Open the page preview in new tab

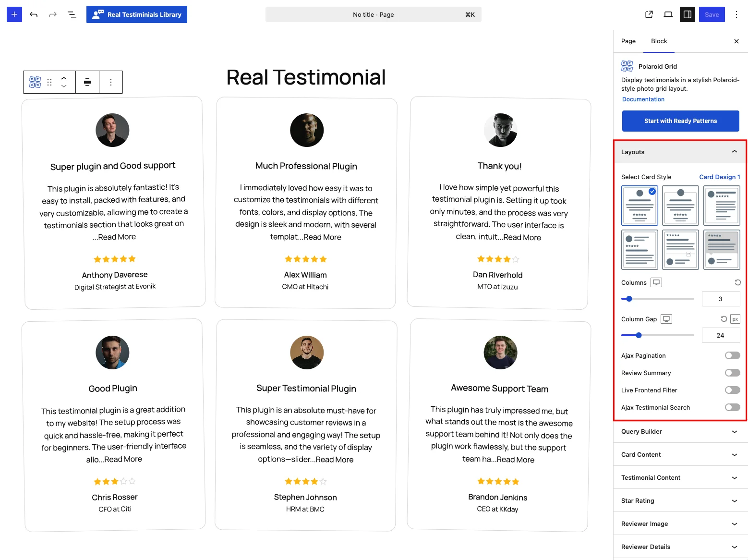click(649, 14)
